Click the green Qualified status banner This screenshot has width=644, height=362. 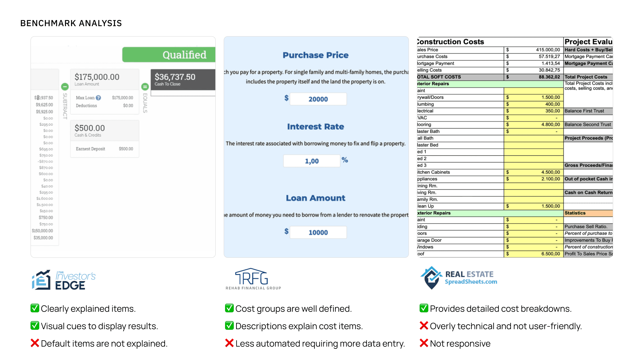169,54
